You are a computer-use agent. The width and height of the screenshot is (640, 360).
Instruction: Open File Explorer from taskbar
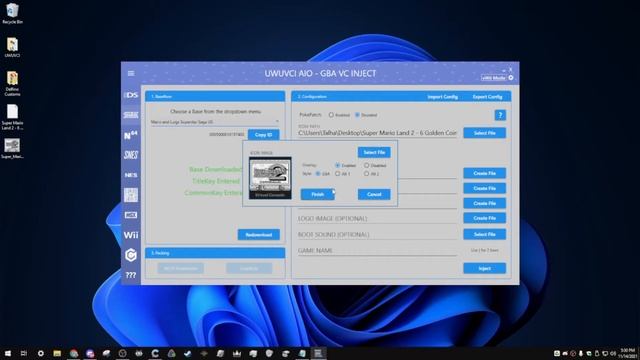(57, 353)
